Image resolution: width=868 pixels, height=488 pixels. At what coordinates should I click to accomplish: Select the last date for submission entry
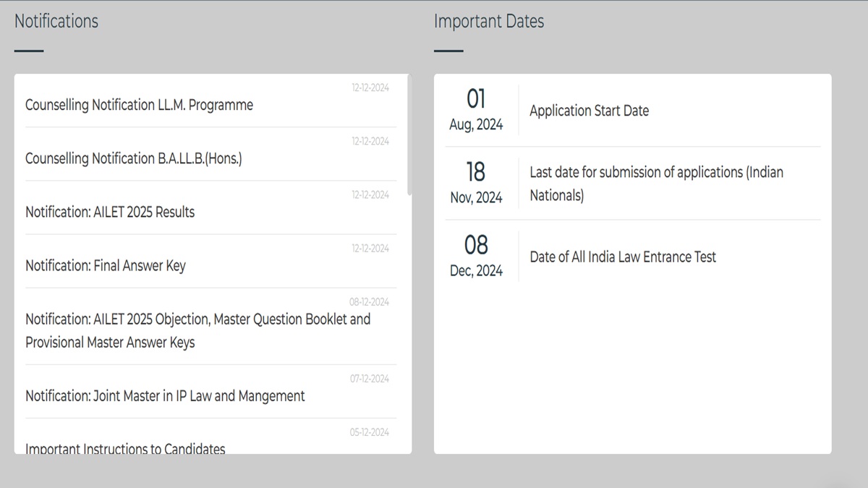[x=656, y=184]
